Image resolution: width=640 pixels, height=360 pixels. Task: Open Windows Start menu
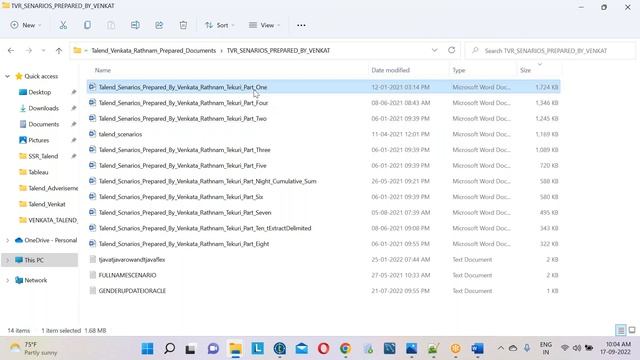click(147, 349)
